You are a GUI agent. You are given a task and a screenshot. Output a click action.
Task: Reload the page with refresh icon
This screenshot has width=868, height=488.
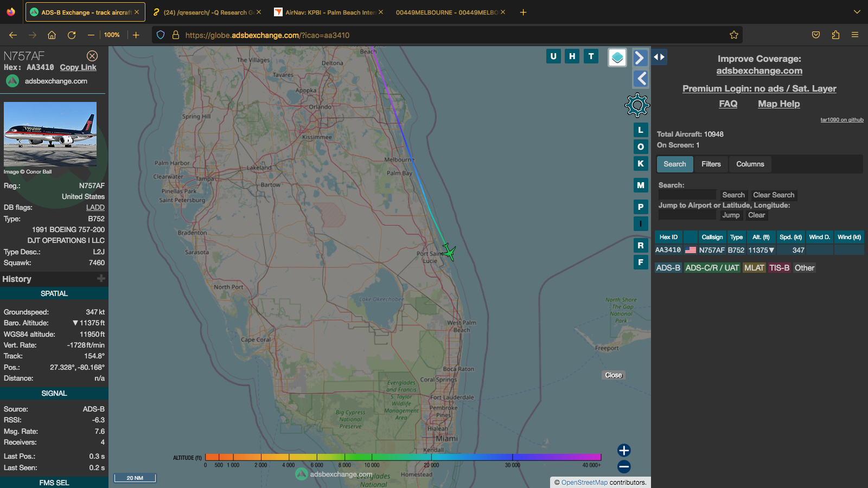[72, 35]
